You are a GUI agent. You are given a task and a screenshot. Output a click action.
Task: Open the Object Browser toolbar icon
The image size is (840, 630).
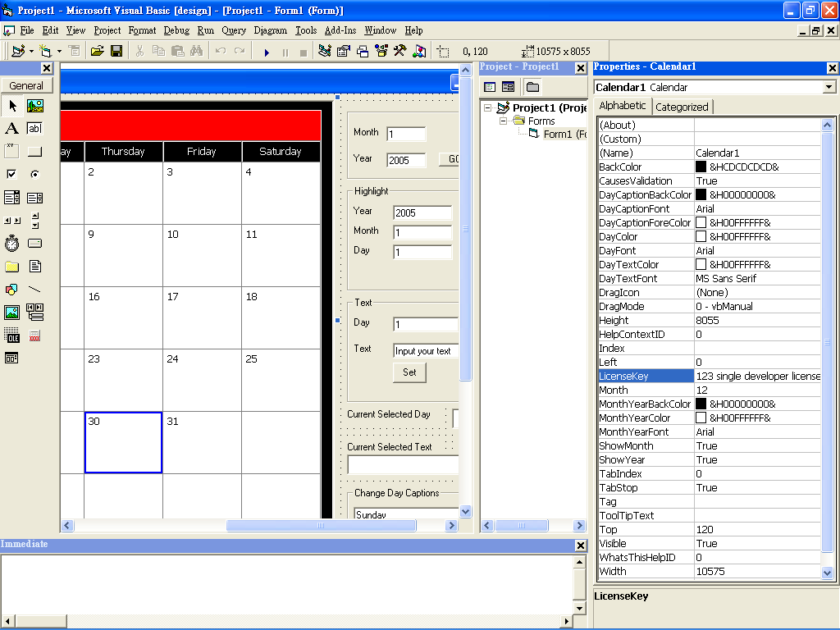[x=381, y=51]
